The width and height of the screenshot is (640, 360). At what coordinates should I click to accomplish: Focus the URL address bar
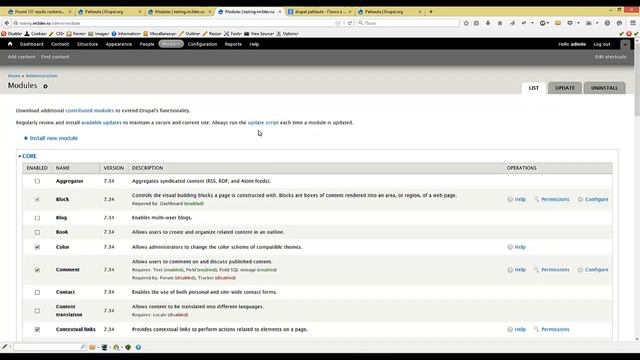(176, 23)
